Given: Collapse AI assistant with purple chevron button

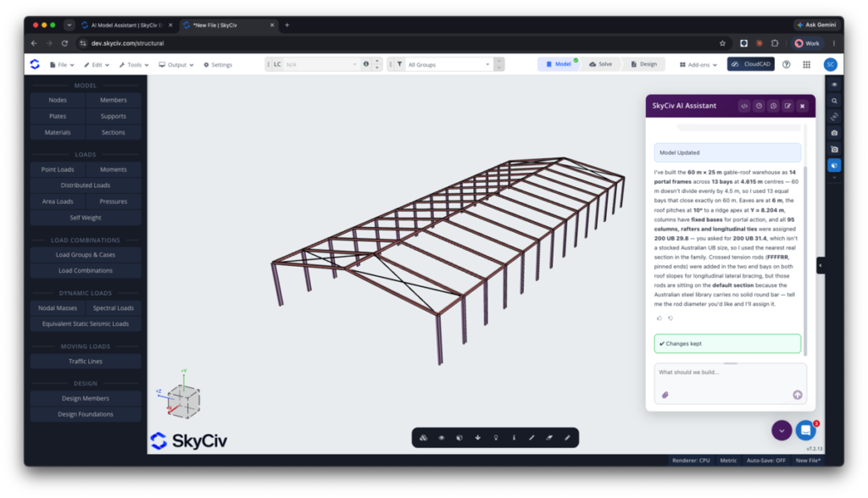Looking at the screenshot, I should [x=782, y=430].
